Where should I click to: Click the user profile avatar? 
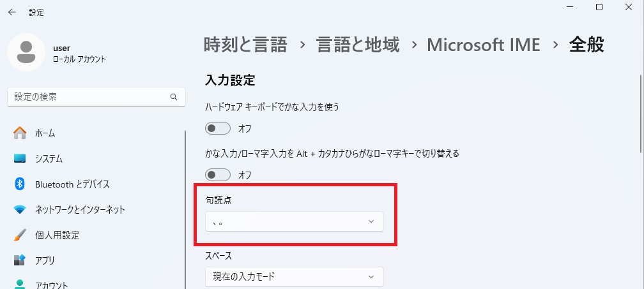26,53
